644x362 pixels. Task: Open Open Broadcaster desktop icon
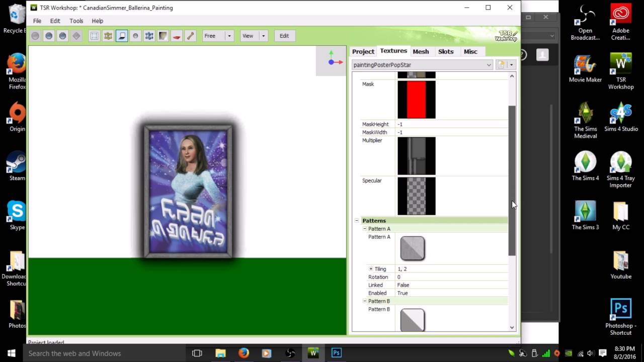point(586,23)
